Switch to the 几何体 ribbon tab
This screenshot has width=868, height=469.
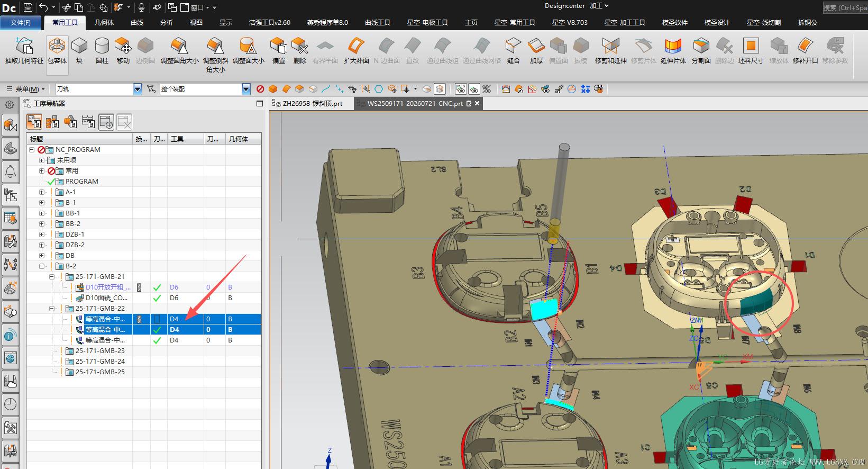(x=104, y=23)
